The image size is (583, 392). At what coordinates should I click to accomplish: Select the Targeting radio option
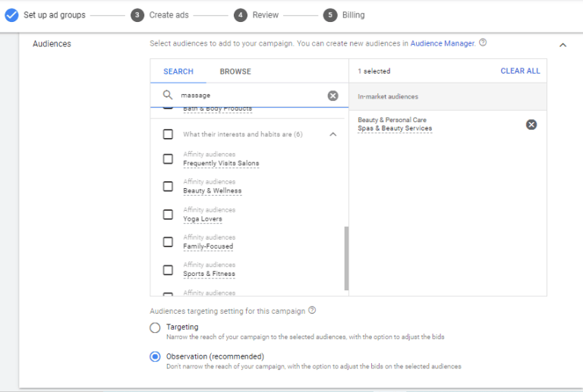click(x=155, y=328)
